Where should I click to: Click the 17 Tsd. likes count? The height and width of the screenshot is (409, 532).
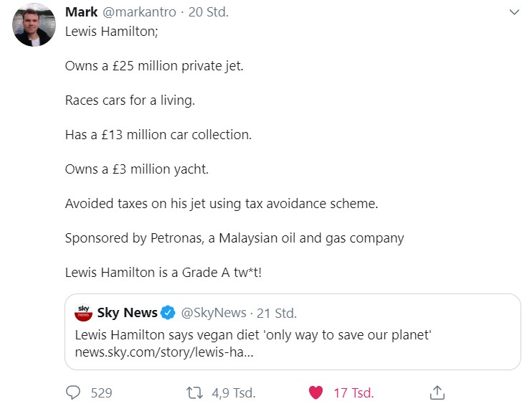point(353,392)
